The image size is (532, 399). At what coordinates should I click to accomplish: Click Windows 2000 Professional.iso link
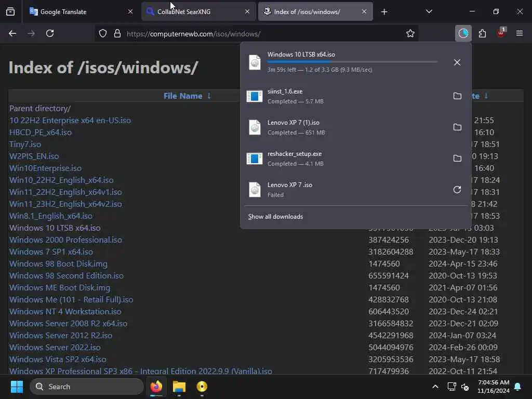click(x=65, y=240)
